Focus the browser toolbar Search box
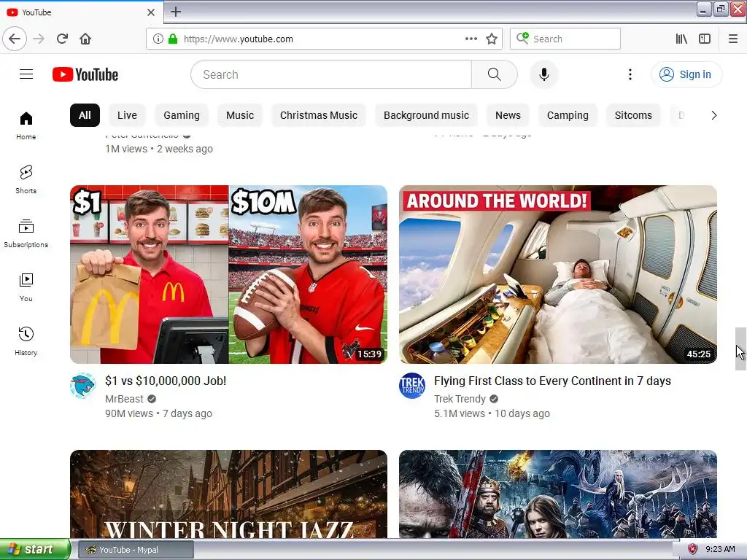747x560 pixels. point(565,39)
